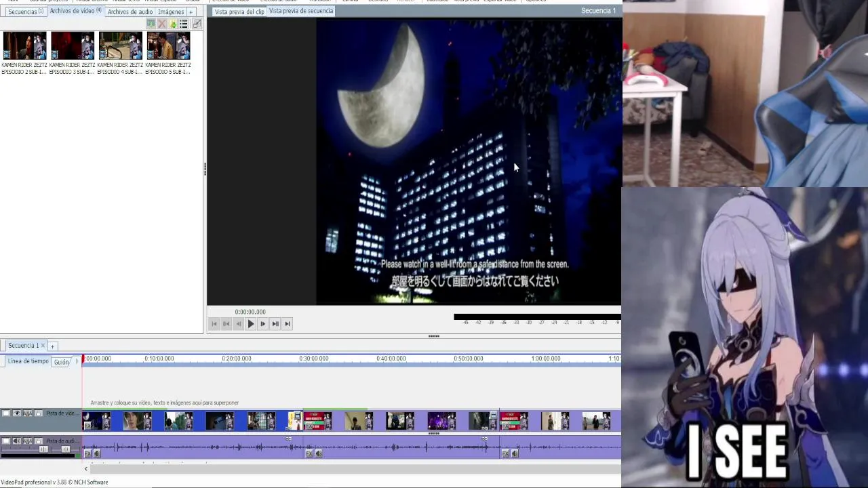Open the Secuencias bin tab
This screenshot has width=868, height=488.
tap(25, 12)
